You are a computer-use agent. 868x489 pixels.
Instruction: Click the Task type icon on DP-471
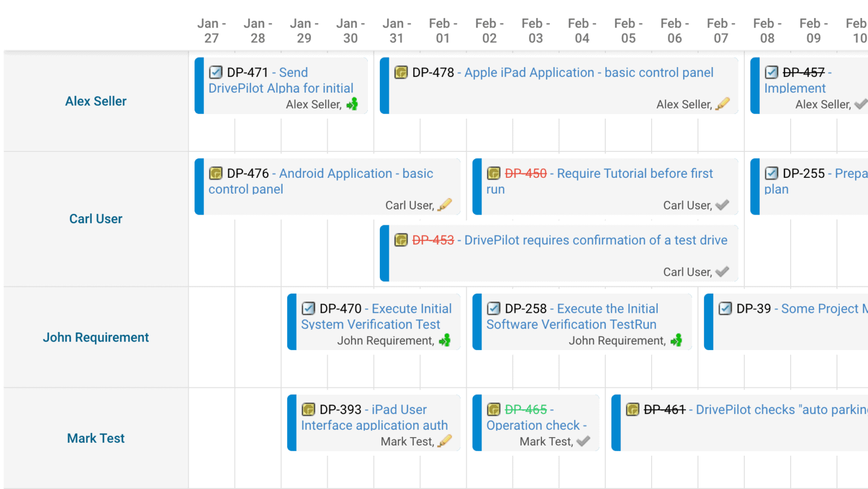tap(216, 72)
